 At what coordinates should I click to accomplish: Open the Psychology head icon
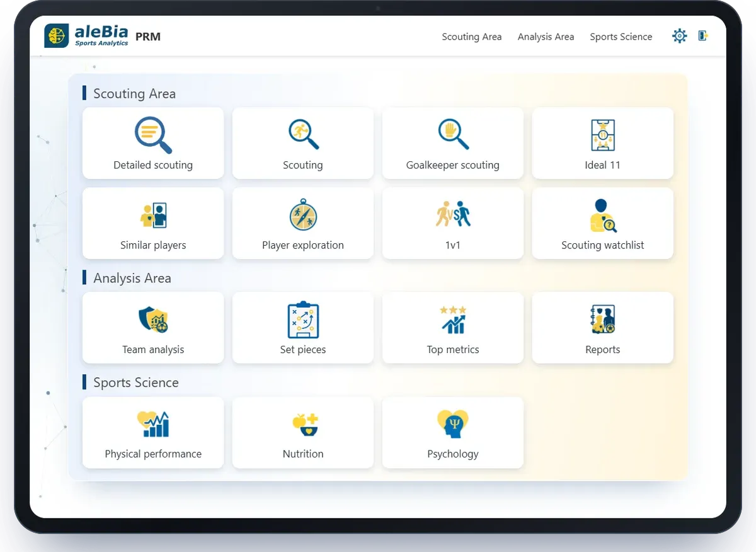pyautogui.click(x=453, y=424)
